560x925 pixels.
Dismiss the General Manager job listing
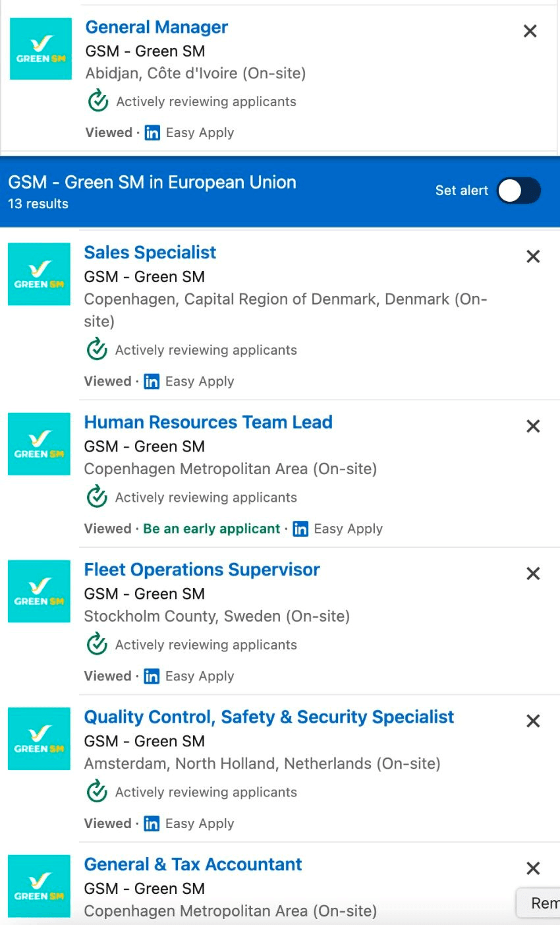(530, 31)
